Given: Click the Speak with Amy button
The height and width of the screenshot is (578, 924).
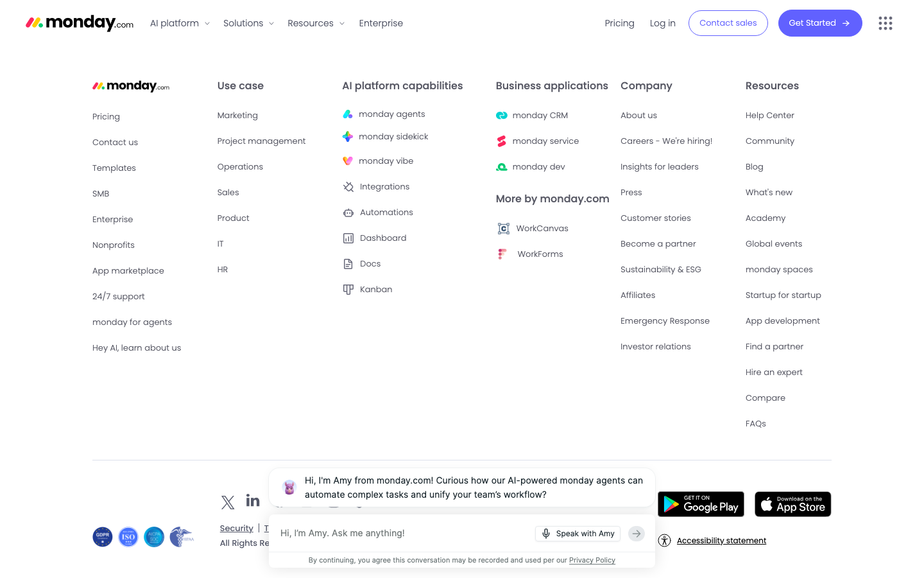Looking at the screenshot, I should tap(577, 534).
